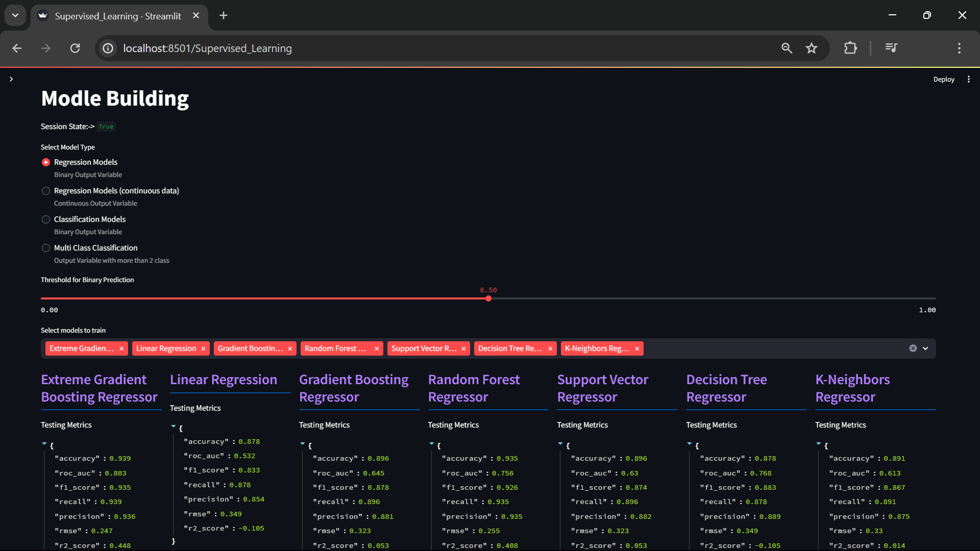This screenshot has width=980, height=551.
Task: Click the browser back arrow
Action: pyautogui.click(x=17, y=48)
